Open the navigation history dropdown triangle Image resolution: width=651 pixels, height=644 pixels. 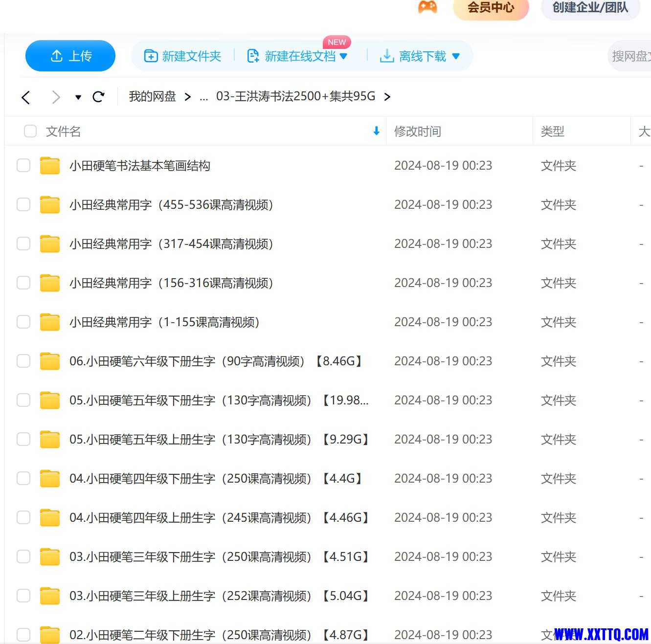click(78, 97)
